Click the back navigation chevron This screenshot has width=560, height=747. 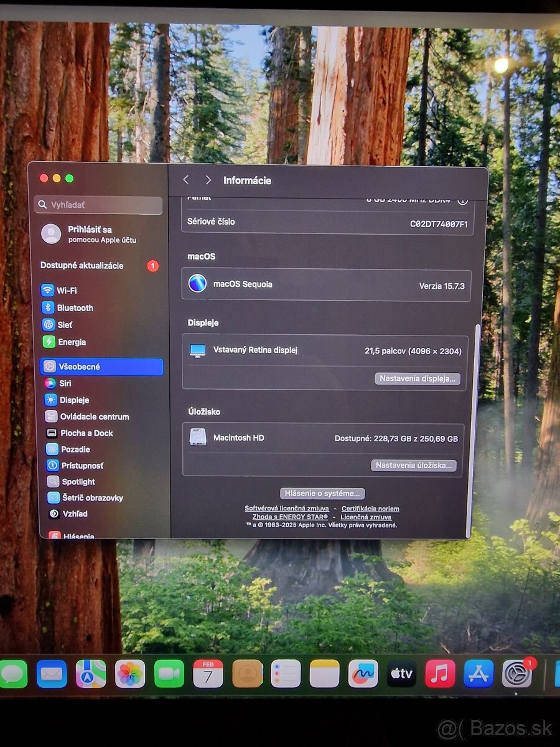click(x=186, y=180)
